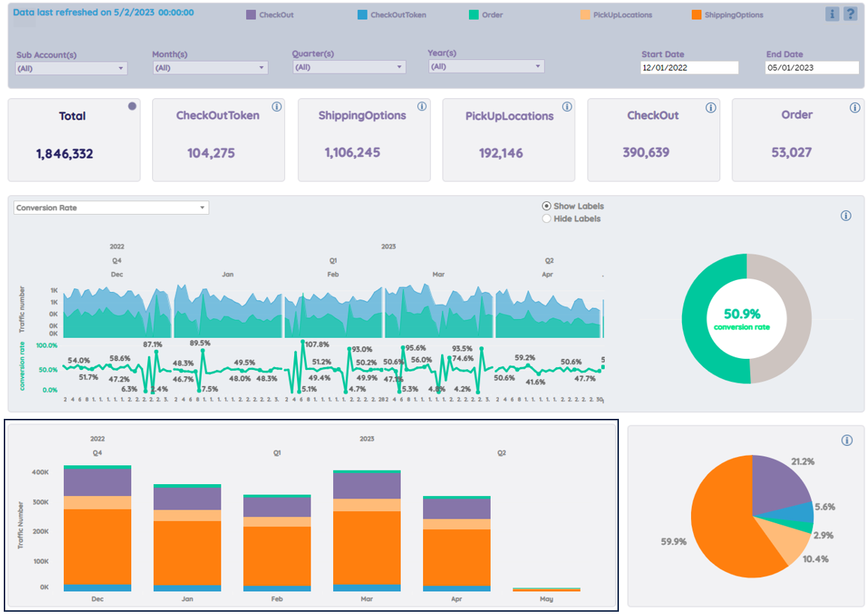Expand the Sub Account(s) dropdown
Screen dimensions: 868x614
tap(71, 68)
